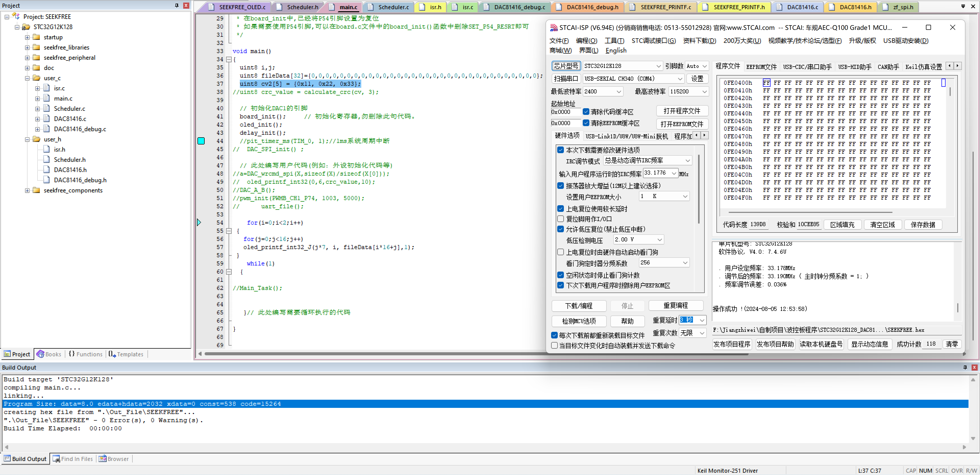The width and height of the screenshot is (980, 475).
Task: Open the 工具(T) menu in STCAI-ISP
Action: click(614, 41)
